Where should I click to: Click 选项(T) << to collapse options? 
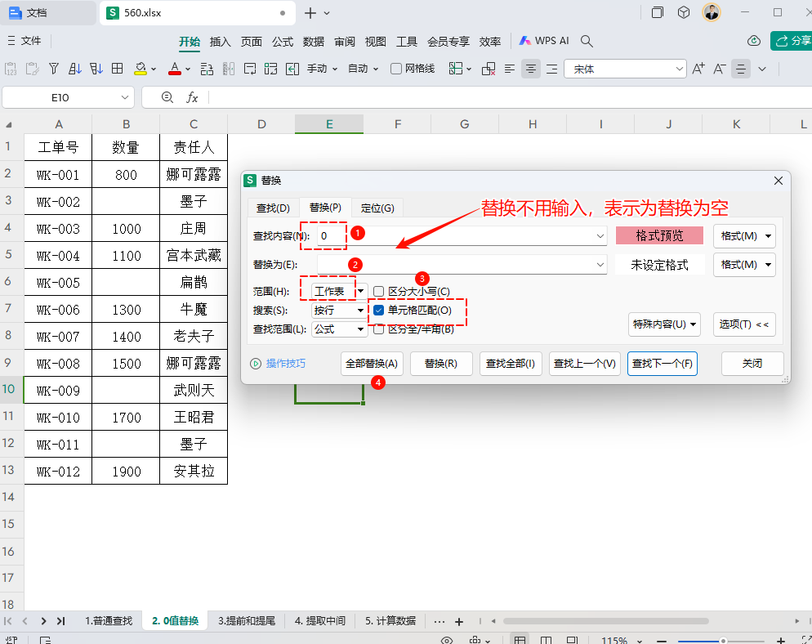tap(744, 324)
